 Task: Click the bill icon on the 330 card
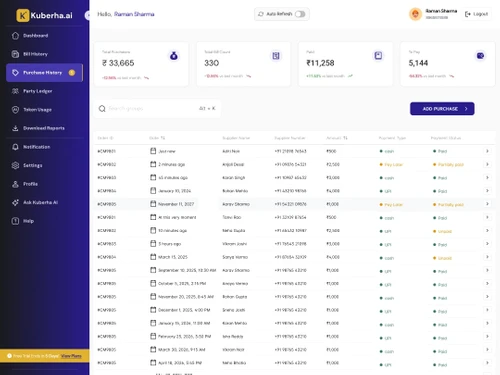coord(276,56)
